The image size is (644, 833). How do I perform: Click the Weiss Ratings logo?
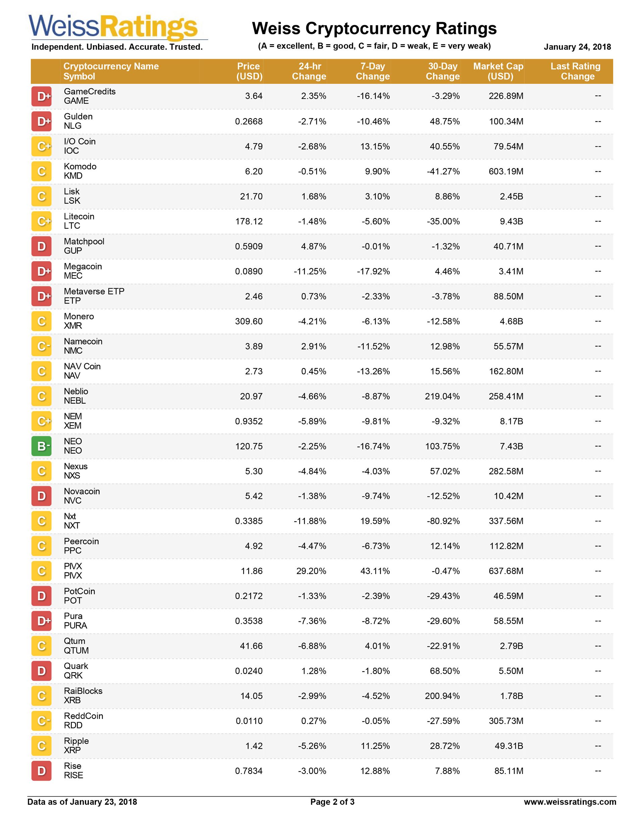(113, 27)
